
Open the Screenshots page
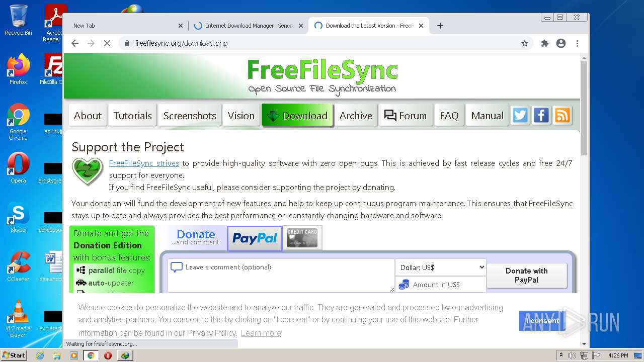point(190,116)
